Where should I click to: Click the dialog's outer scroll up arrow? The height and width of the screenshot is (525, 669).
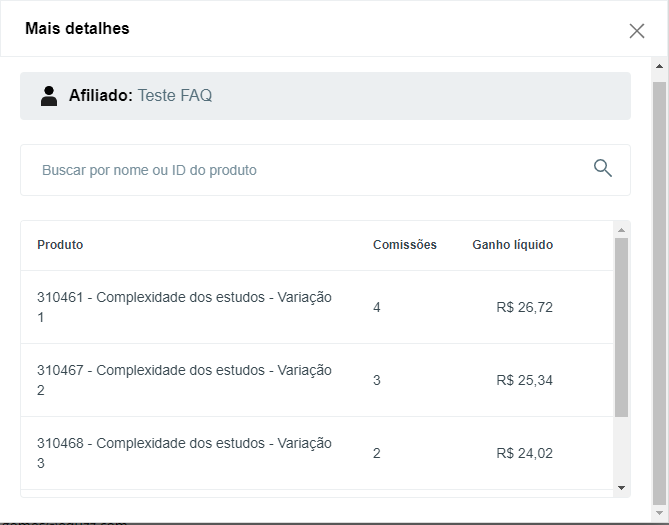click(x=659, y=67)
